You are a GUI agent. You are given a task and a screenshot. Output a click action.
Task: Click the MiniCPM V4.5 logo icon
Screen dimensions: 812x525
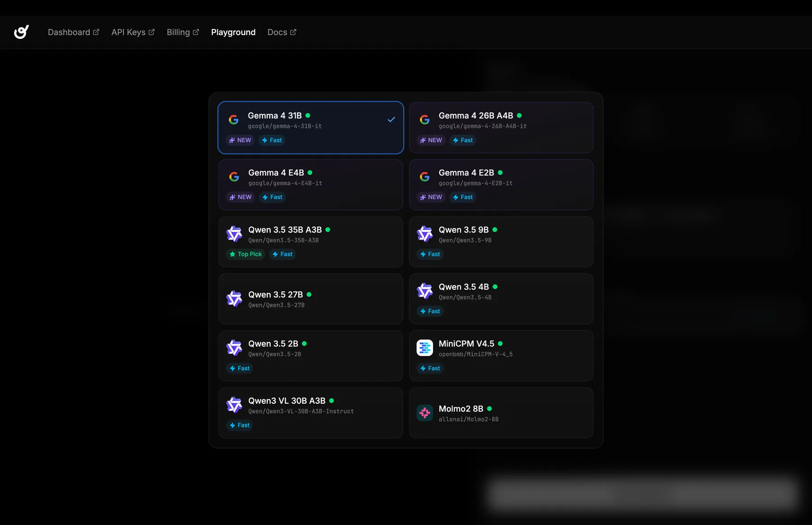(x=424, y=348)
